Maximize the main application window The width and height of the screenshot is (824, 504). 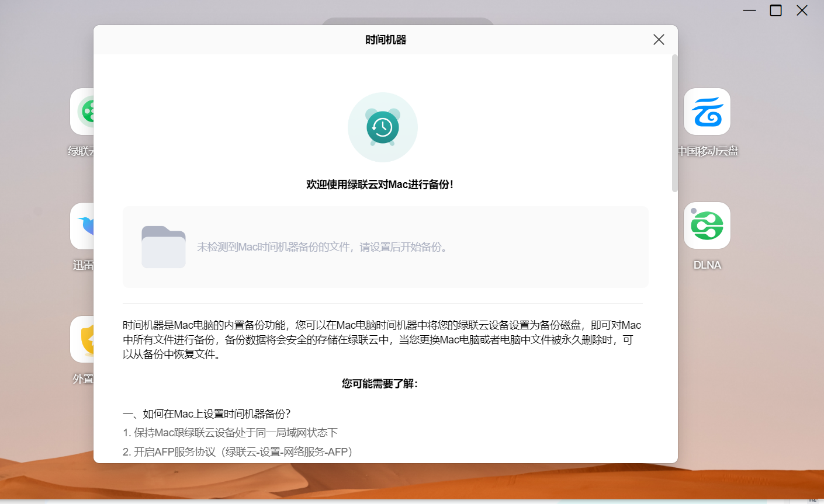click(775, 11)
